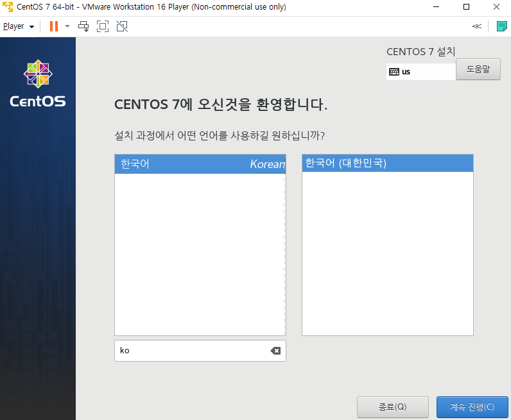This screenshot has width=511, height=420.
Task: Collapse toolbar with double-chevron icon
Action: point(476,26)
